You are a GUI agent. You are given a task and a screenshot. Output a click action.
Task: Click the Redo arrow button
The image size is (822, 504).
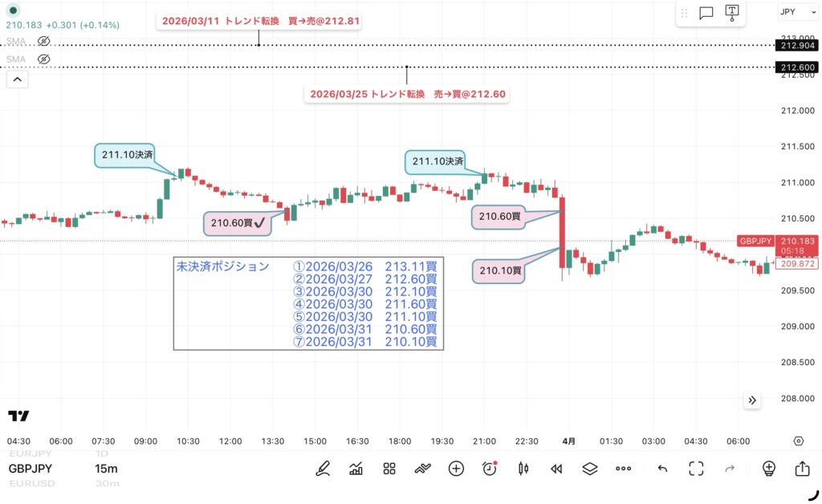729,469
